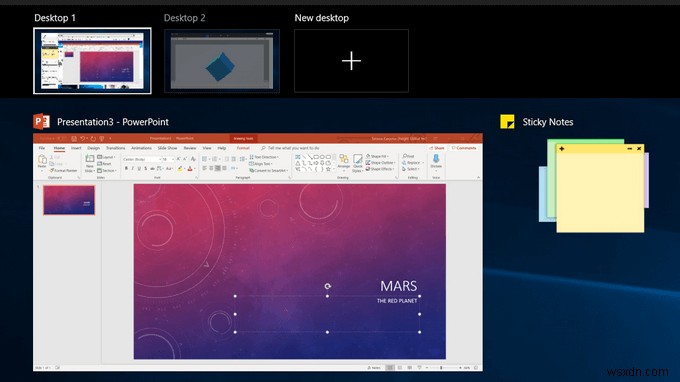This screenshot has height=382, width=680.
Task: Click the Replace button
Action: click(x=411, y=163)
